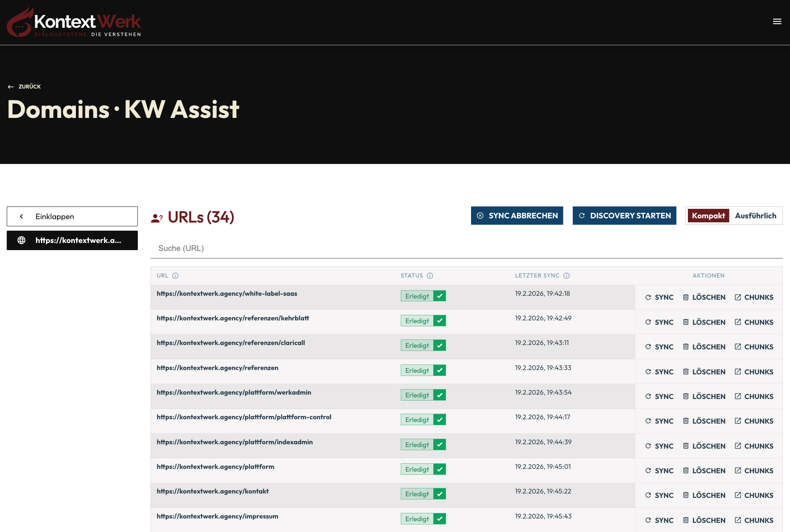Screen dimensions: 790x532
Task: Click the globe icon next to kontextwerk.a... domain
Action: pos(21,240)
